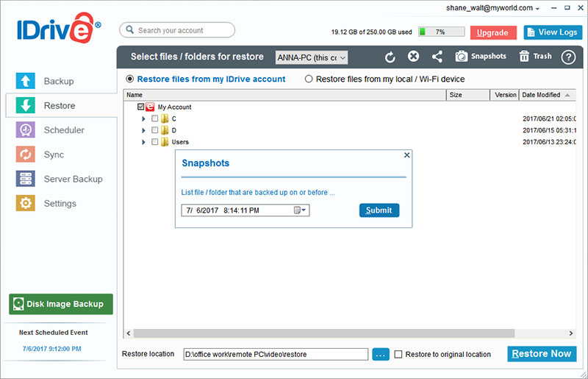The width and height of the screenshot is (588, 379).
Task: Open the Sync section
Action: pos(40,155)
